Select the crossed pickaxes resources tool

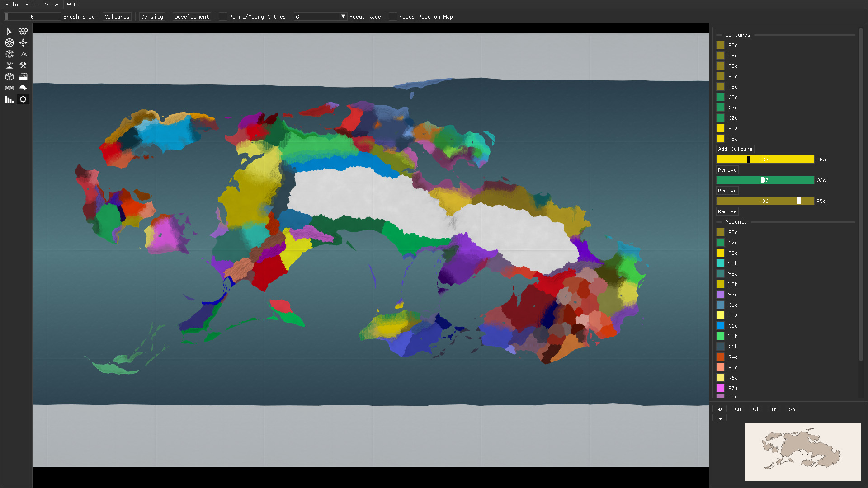[x=23, y=65]
